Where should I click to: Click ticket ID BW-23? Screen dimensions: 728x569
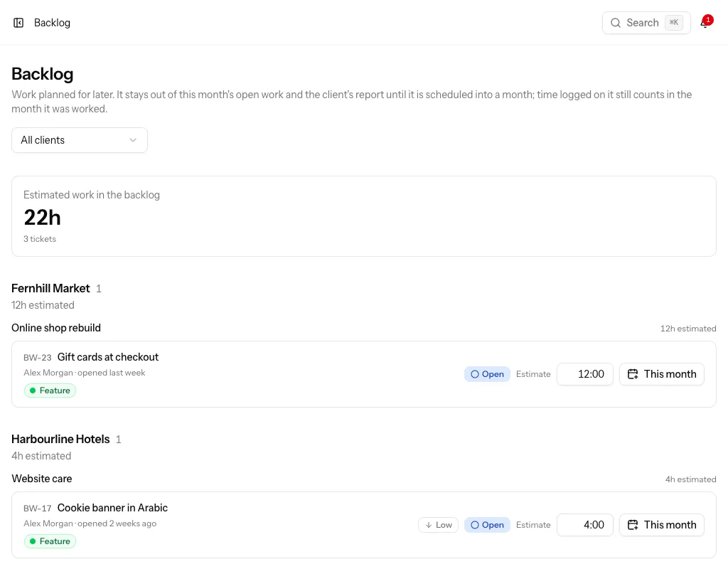[x=38, y=357]
